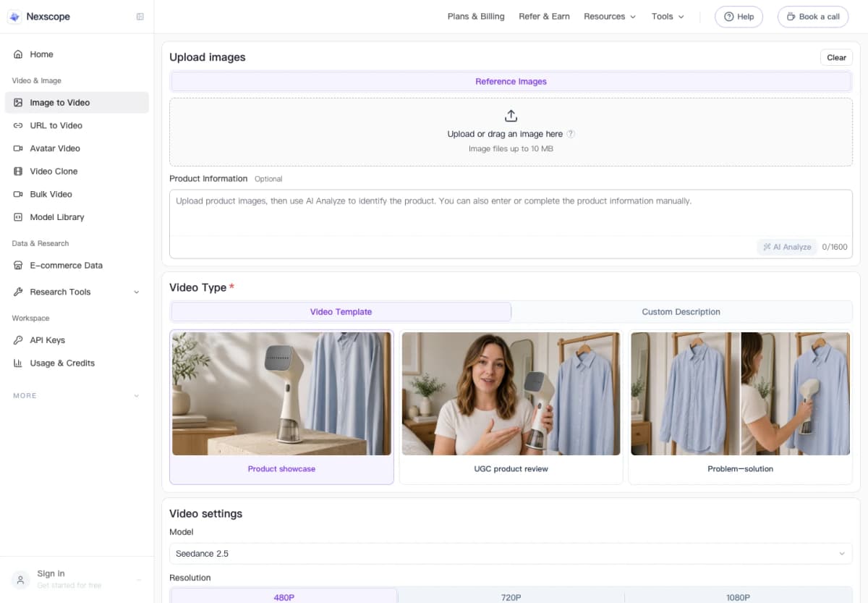This screenshot has height=603, width=868.
Task: Click Sign in at the bottom left
Action: tap(51, 573)
